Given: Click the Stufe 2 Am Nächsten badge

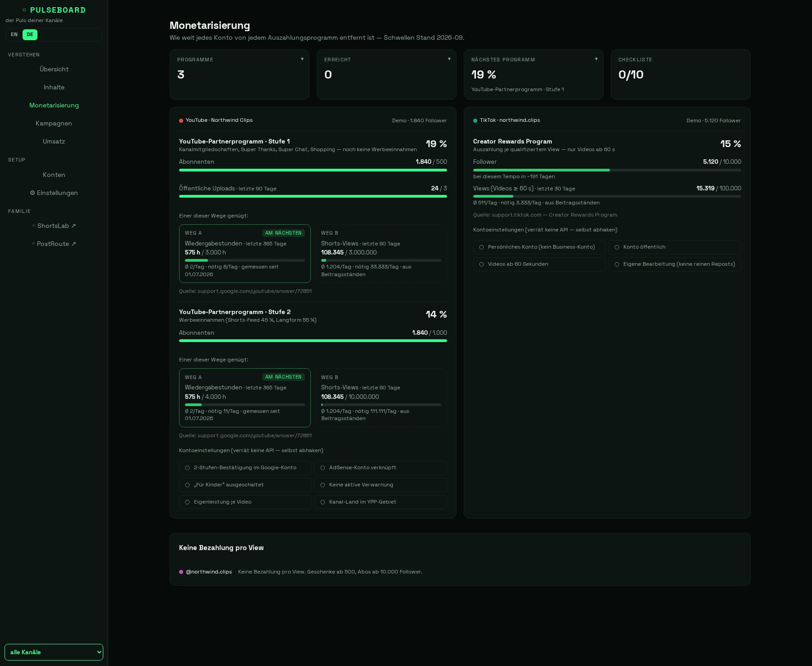Looking at the screenshot, I should point(283,377).
